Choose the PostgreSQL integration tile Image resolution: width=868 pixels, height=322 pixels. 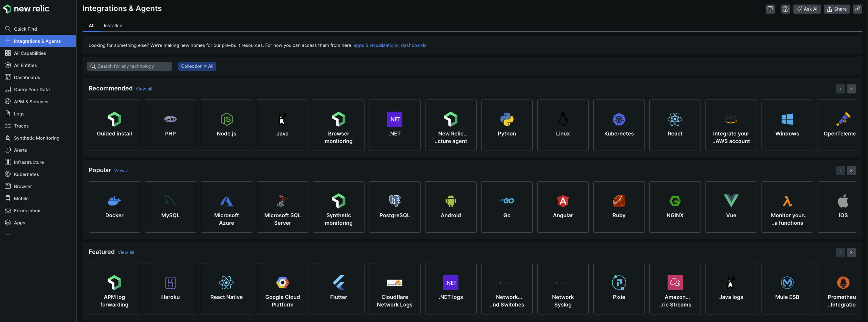coord(394,207)
